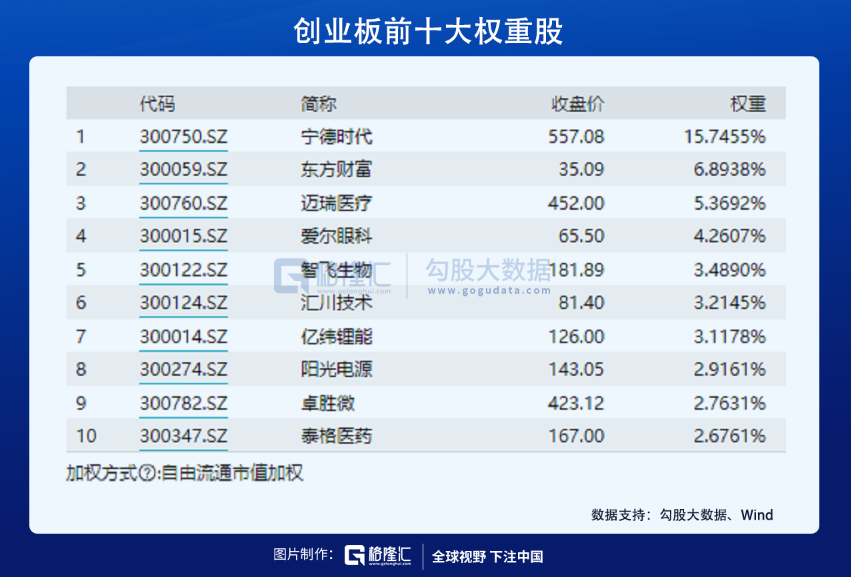Viewport: 851px width, 577px height.
Task: Click closing price 35.09
Action: coord(581,169)
